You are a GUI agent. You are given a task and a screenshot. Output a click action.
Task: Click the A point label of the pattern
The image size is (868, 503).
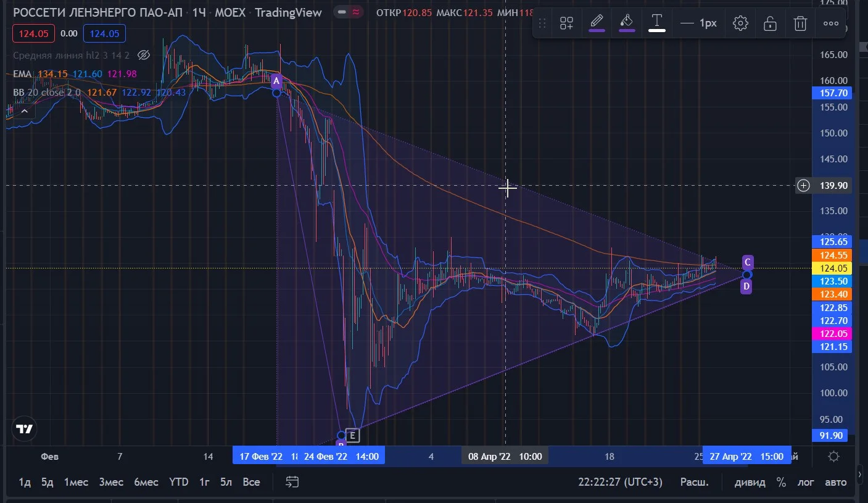click(x=276, y=81)
